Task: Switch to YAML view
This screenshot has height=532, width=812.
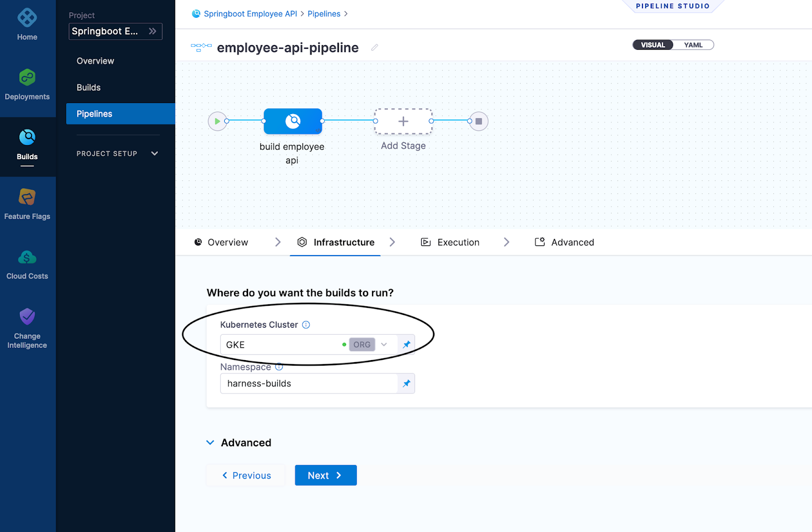Action: [x=693, y=45]
